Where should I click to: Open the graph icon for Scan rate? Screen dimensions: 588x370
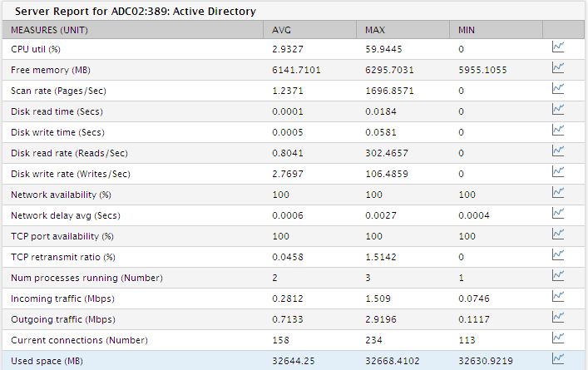tap(558, 89)
